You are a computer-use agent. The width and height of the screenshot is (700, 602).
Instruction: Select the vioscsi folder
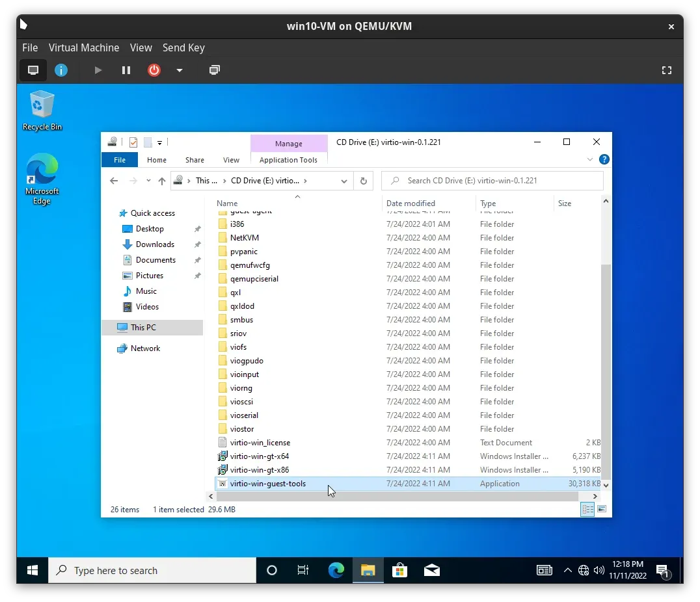tap(408, 401)
